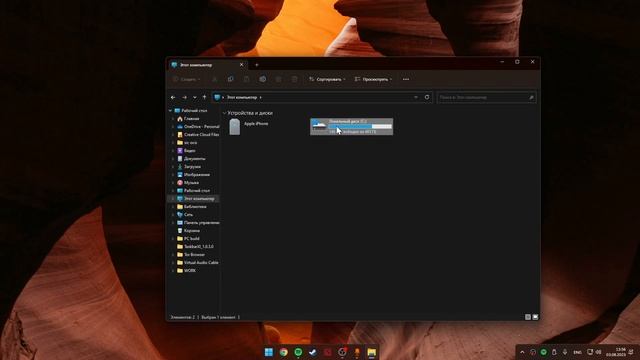Open the Windows Start button
640x360 pixels.
point(269,352)
